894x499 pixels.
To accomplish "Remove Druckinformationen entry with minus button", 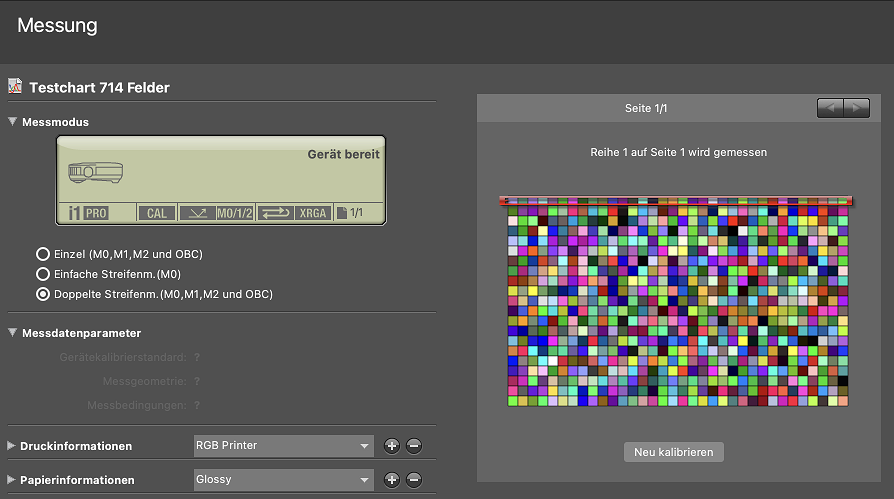I will tap(414, 445).
